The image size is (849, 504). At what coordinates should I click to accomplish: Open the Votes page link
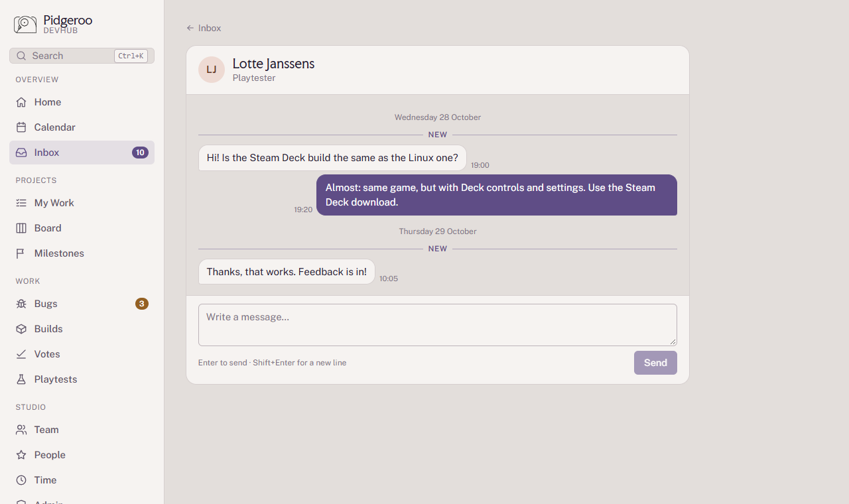click(x=82, y=354)
